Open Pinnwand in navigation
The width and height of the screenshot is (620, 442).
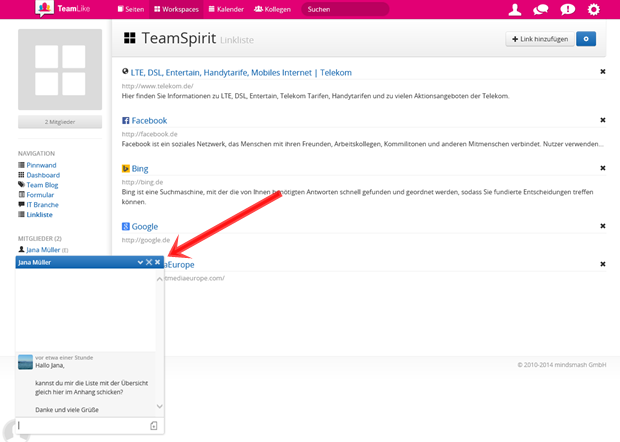pyautogui.click(x=41, y=165)
